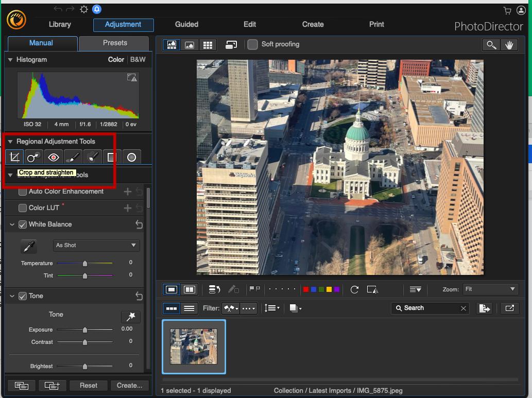Disable the Tone adjustment checkbox
The image size is (532, 398).
pos(23,296)
